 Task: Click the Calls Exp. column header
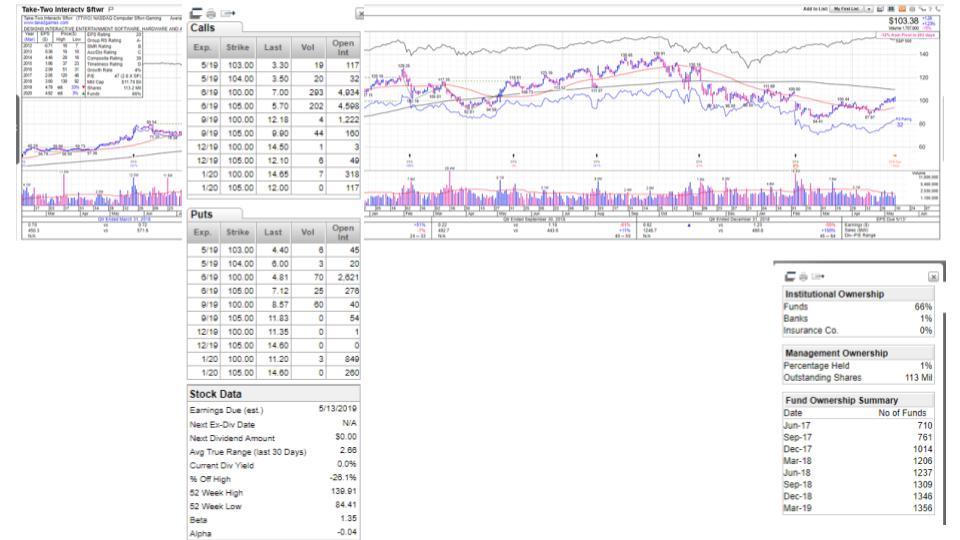(202, 47)
